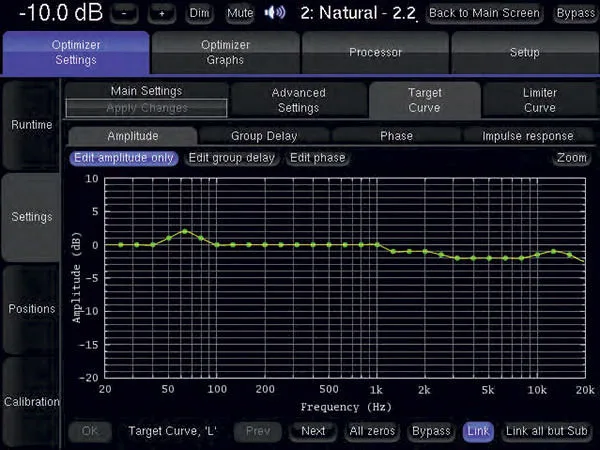Click Next to view next target curve
This screenshot has width=600, height=450.
tap(313, 431)
